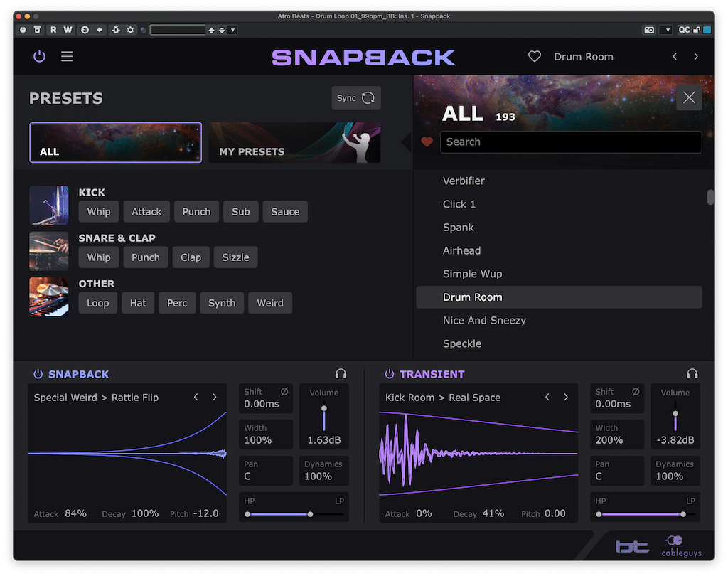The height and width of the screenshot is (576, 728).
Task: Toggle the Snapback layer power
Action: (x=38, y=374)
